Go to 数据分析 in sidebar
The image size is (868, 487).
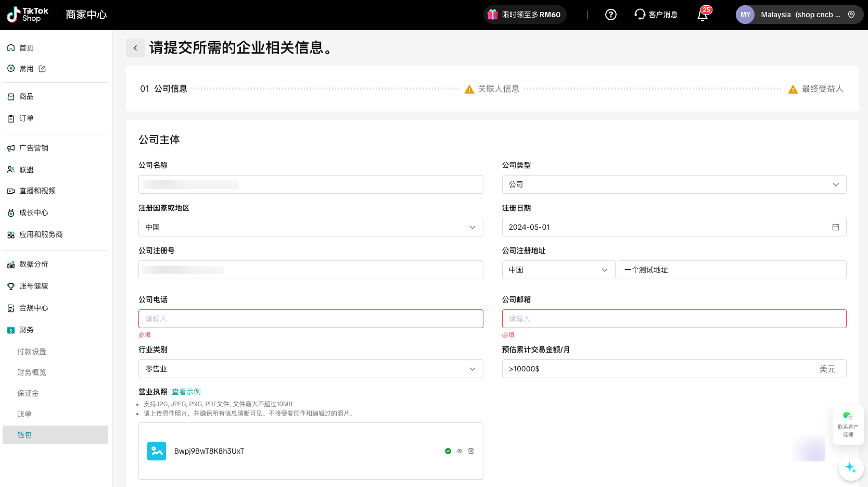[34, 264]
